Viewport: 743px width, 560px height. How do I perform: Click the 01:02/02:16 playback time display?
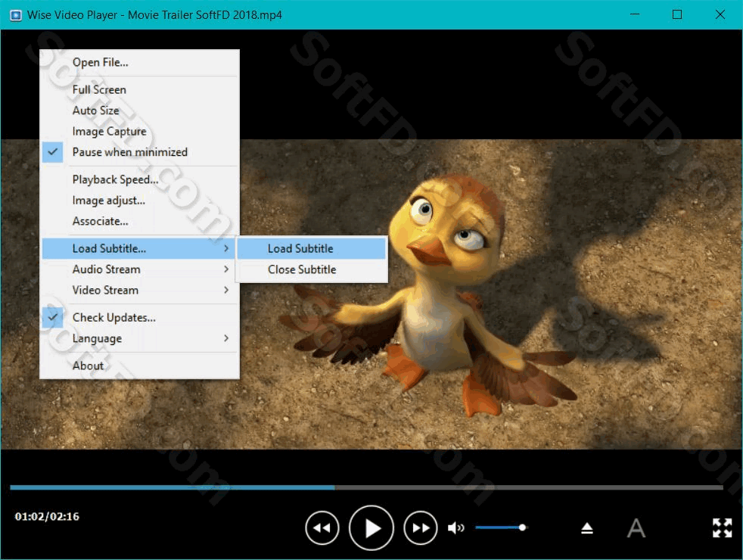47,516
